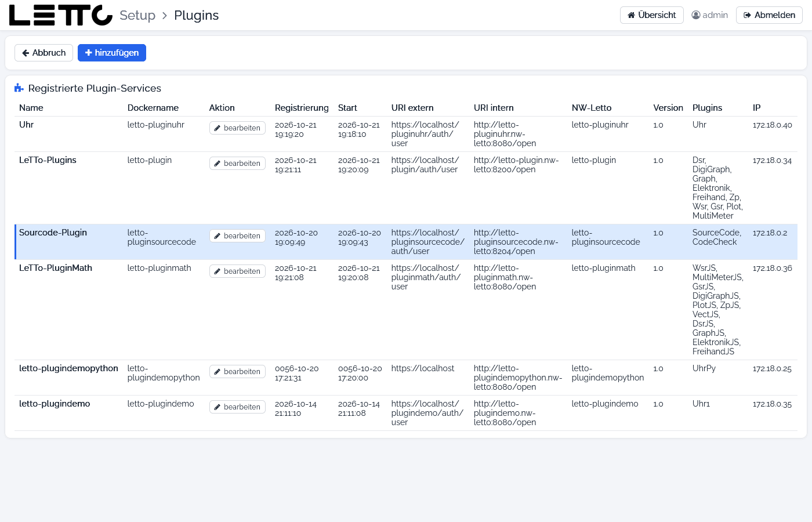Viewport: 812px width, 522px height.
Task: Click the https://localhost URI of plugindemopython
Action: point(423,368)
